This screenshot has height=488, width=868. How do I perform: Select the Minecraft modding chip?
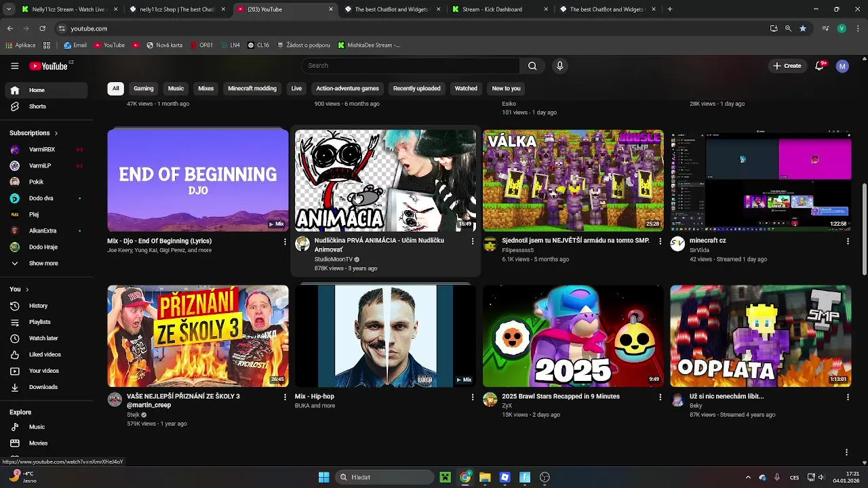[252, 89]
